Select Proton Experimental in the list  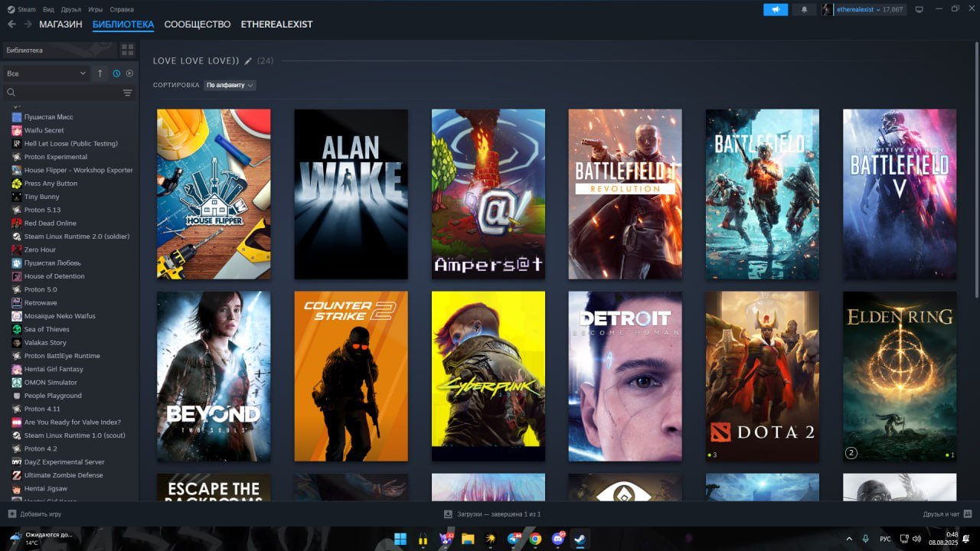click(56, 157)
